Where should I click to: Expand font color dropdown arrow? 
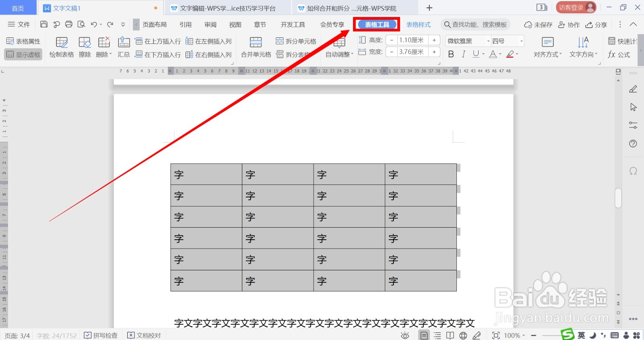500,54
